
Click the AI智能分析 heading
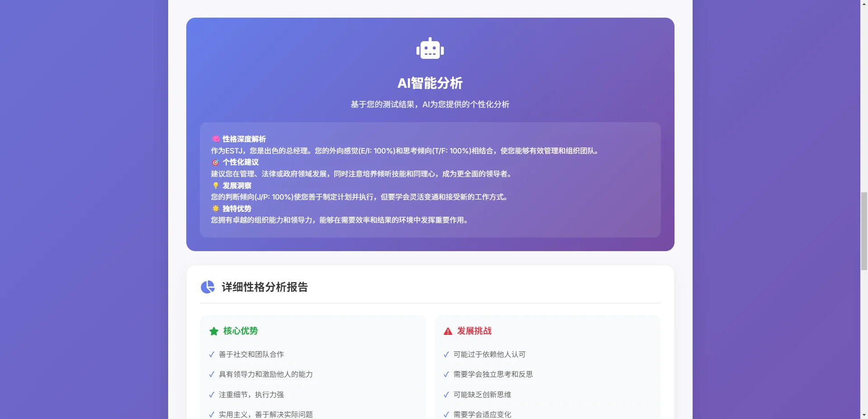point(430,83)
